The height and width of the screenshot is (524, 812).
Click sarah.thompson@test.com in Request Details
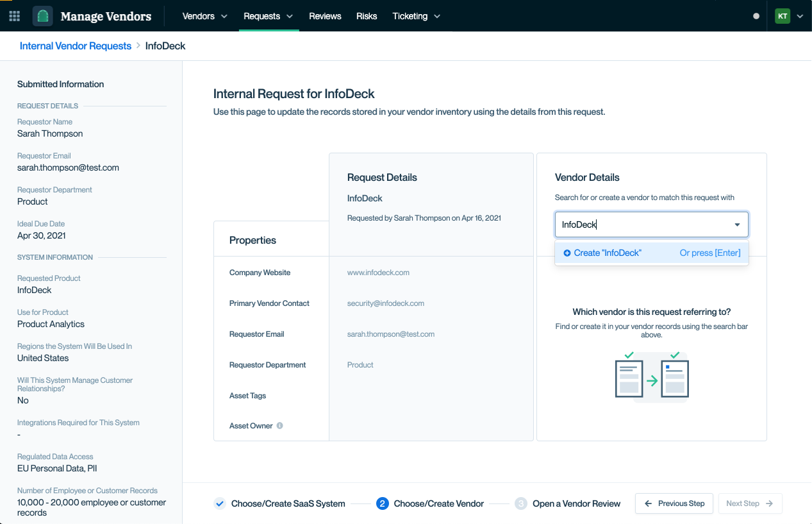pos(391,334)
